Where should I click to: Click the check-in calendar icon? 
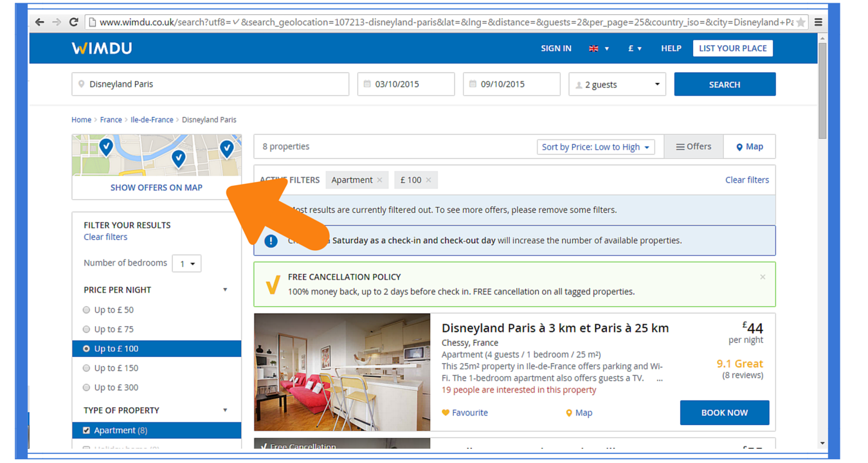367,84
